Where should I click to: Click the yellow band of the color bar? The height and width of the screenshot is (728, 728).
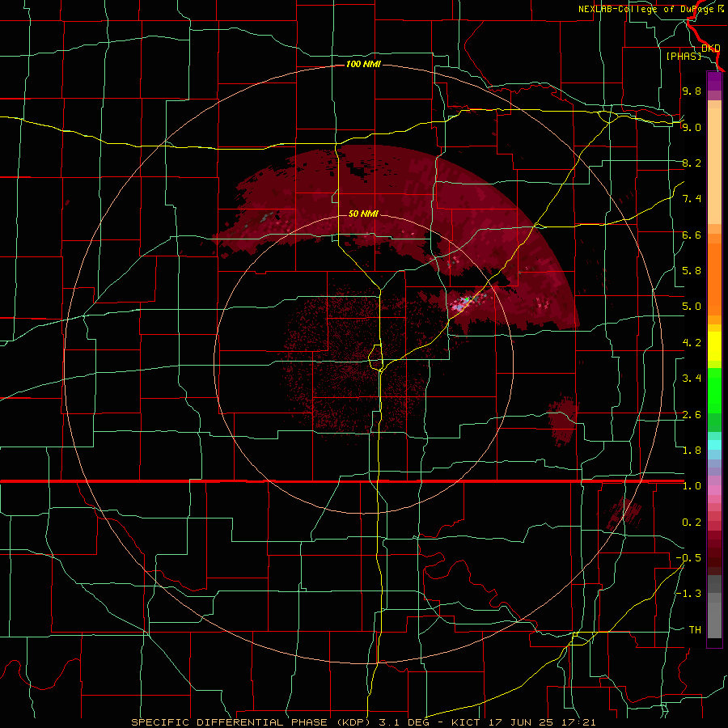[714, 346]
